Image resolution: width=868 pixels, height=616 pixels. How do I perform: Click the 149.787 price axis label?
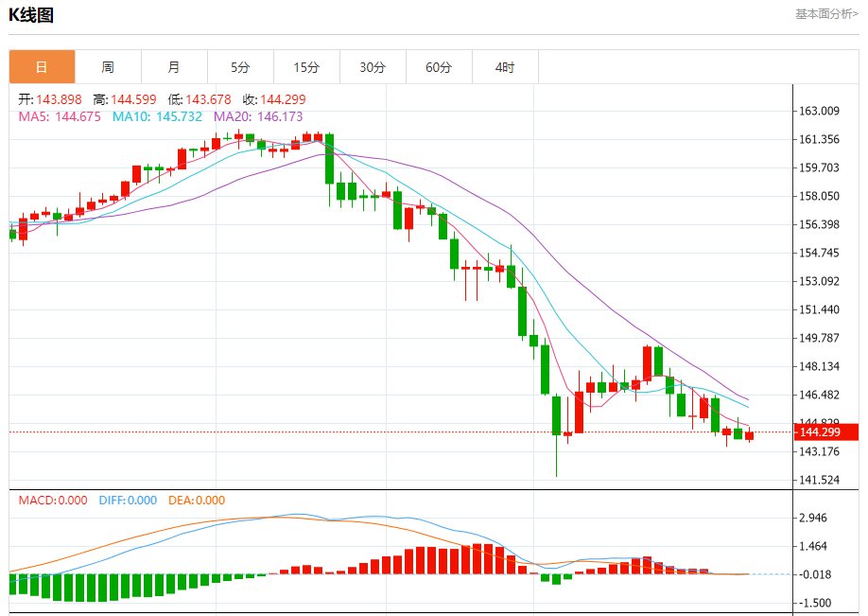click(x=819, y=338)
